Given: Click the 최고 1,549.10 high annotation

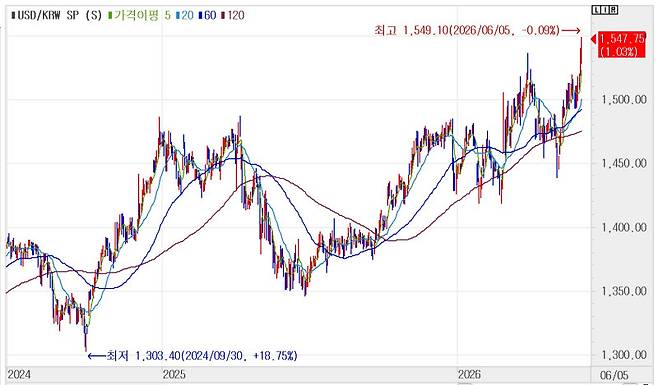Looking at the screenshot, I should (x=477, y=30).
